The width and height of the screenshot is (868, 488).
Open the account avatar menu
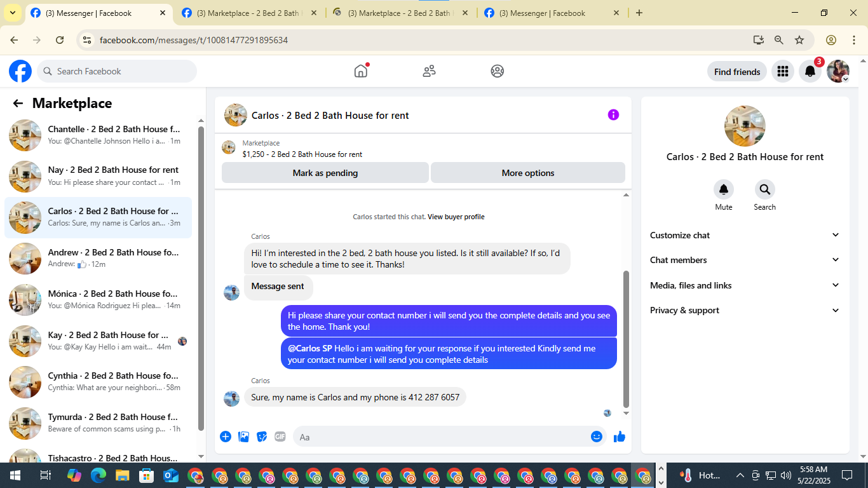pyautogui.click(x=838, y=71)
